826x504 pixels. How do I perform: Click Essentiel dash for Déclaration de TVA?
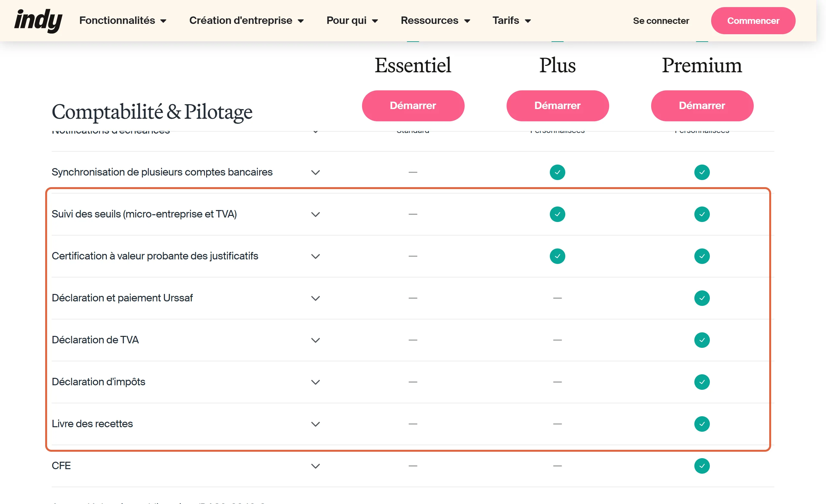413,340
